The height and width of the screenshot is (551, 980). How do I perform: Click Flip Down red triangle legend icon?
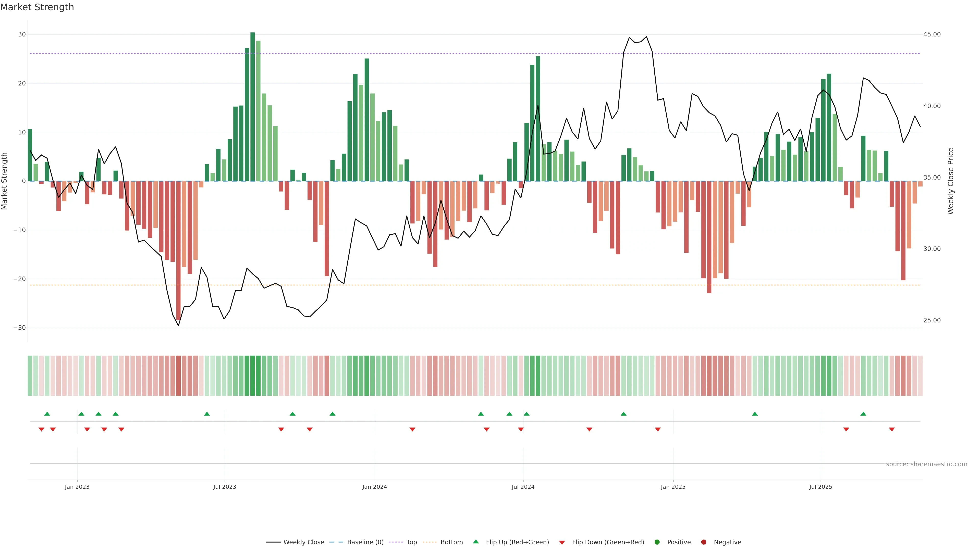(x=562, y=543)
